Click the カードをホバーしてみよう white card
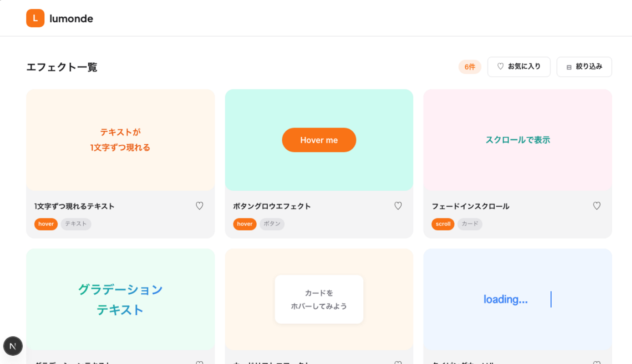Image resolution: width=632 pixels, height=364 pixels. pos(319,300)
